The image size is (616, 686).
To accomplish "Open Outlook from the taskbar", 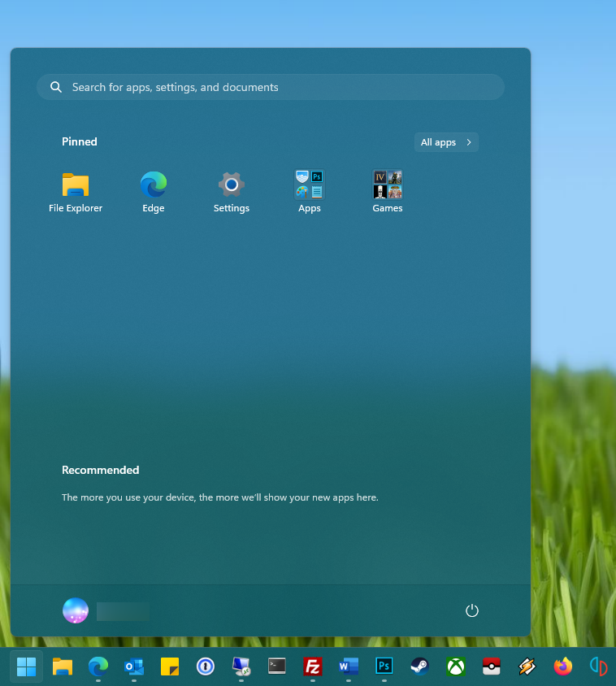I will click(134, 666).
